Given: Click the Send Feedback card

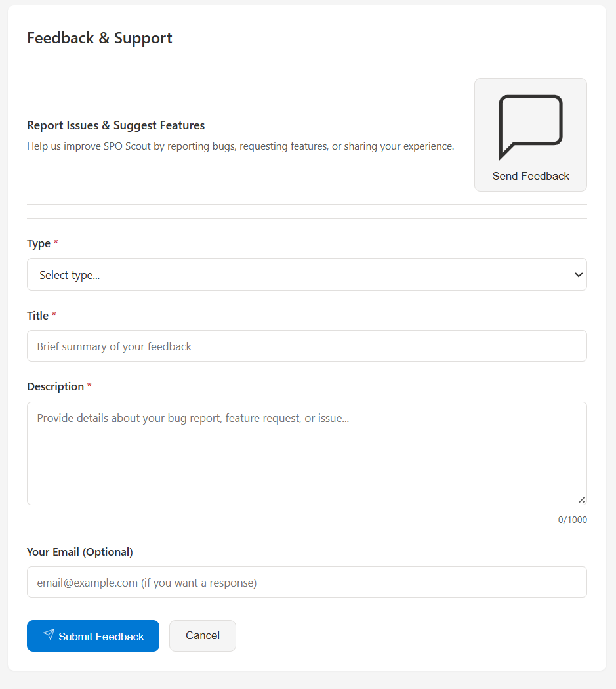Looking at the screenshot, I should (530, 135).
